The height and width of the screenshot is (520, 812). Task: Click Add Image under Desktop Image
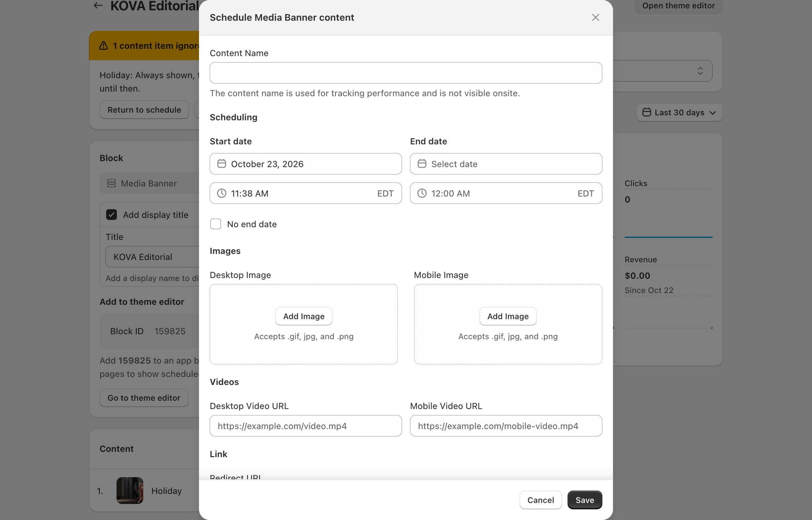[x=303, y=316]
